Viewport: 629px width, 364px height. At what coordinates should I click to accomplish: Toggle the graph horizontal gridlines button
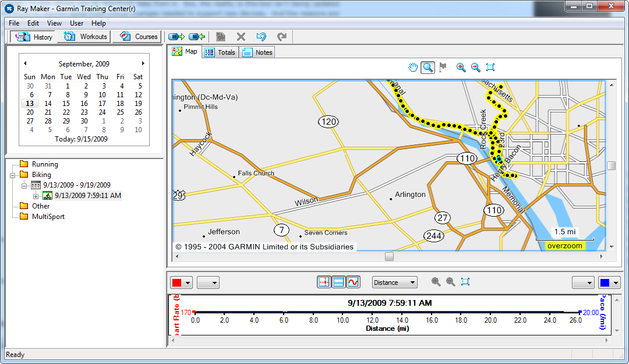(x=338, y=282)
